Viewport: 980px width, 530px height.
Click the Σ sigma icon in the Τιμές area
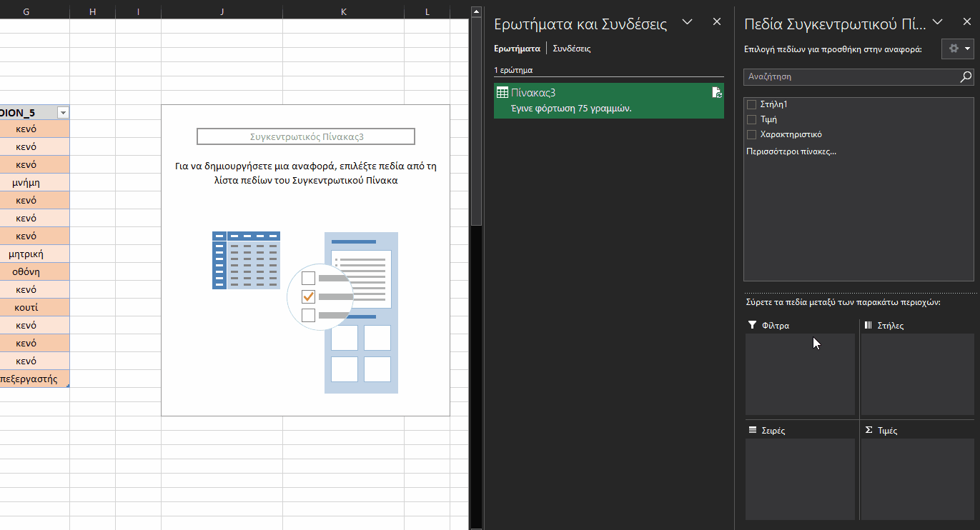click(x=868, y=429)
